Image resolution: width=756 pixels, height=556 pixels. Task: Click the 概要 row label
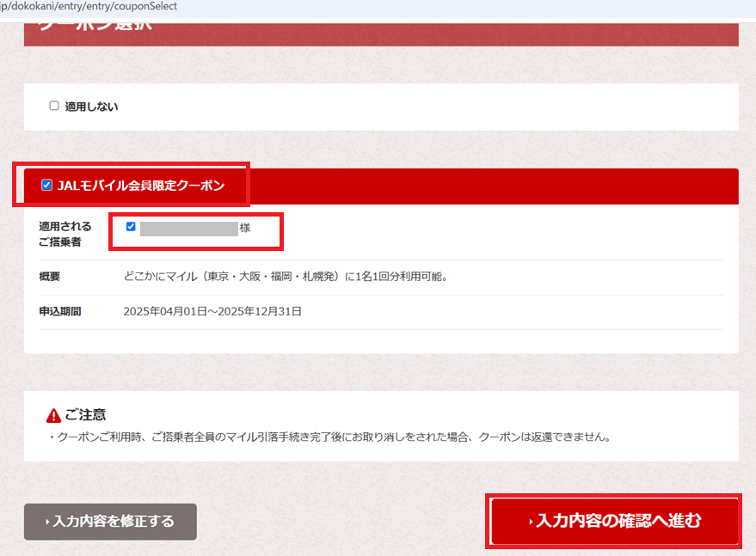(49, 277)
